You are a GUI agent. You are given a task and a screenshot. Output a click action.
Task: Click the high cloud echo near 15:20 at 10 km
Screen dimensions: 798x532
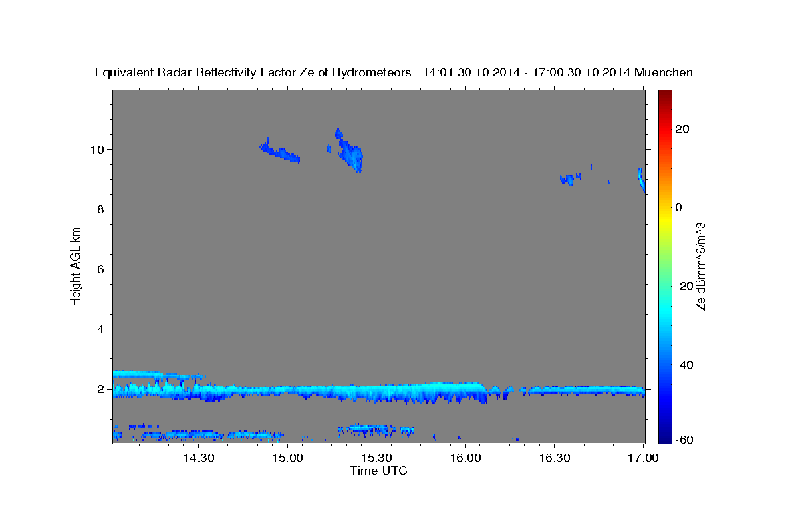(350, 153)
